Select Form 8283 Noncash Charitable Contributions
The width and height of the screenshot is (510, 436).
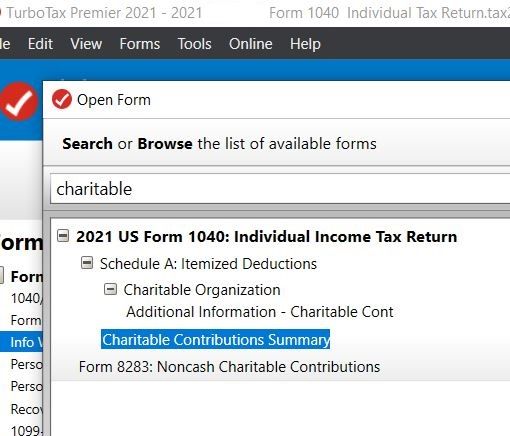(x=229, y=367)
